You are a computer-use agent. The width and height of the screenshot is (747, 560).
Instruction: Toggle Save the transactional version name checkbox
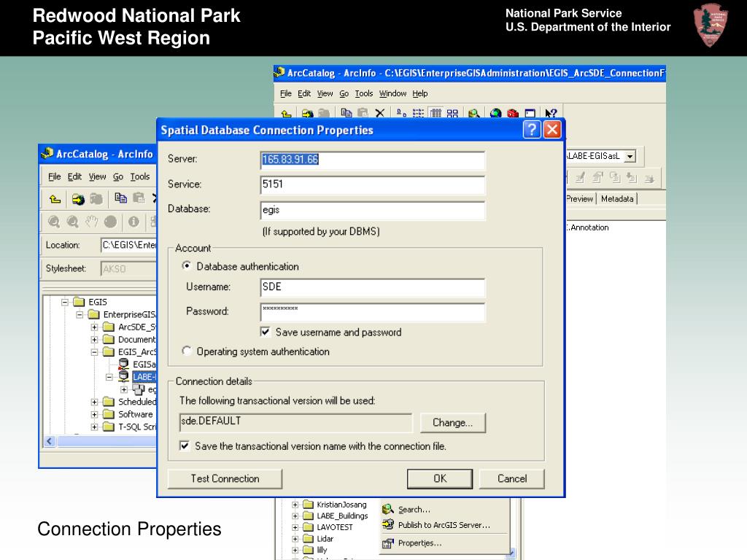pyautogui.click(x=185, y=446)
